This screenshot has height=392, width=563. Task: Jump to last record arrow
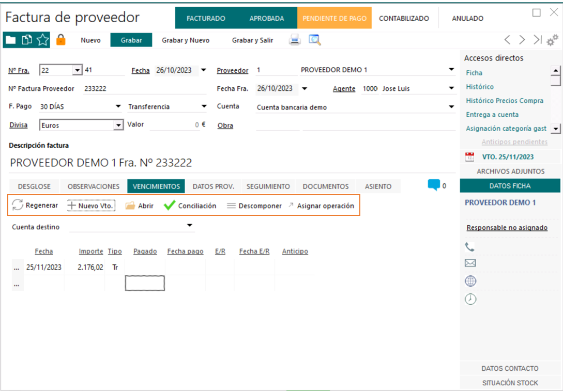538,40
